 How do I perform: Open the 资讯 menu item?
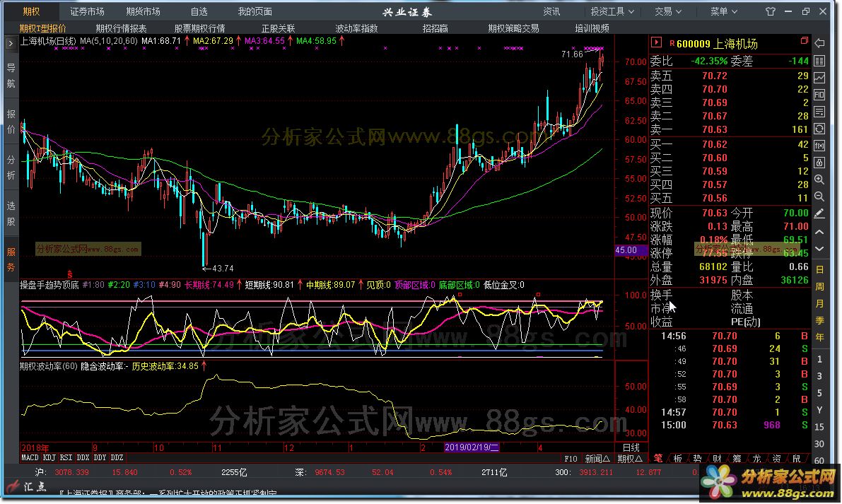coord(551,11)
